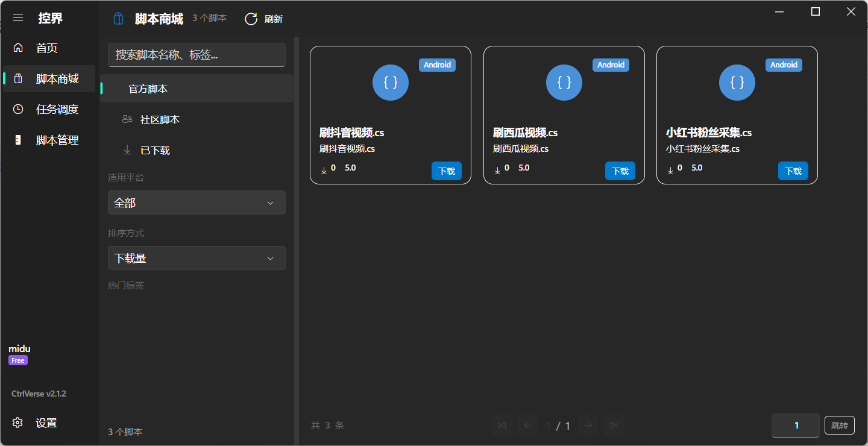Image resolution: width=868 pixels, height=446 pixels.
Task: Go to first page with pagination icon
Action: pyautogui.click(x=502, y=425)
